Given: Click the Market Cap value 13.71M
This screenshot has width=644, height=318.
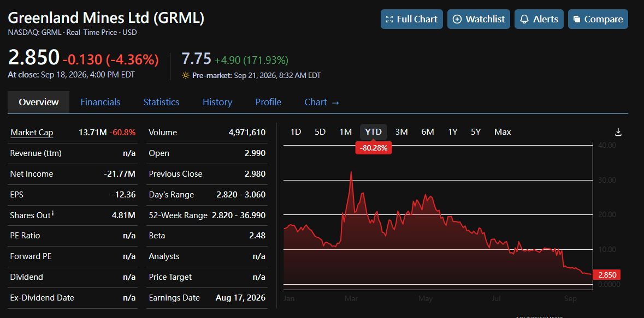Looking at the screenshot, I should coord(93,133).
